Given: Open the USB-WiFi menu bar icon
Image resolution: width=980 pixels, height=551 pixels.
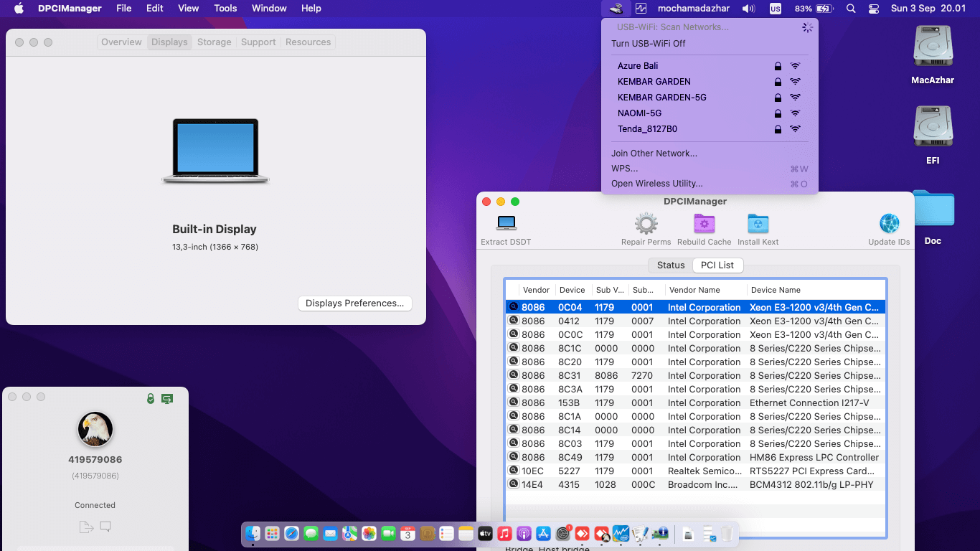Looking at the screenshot, I should pos(616,9).
